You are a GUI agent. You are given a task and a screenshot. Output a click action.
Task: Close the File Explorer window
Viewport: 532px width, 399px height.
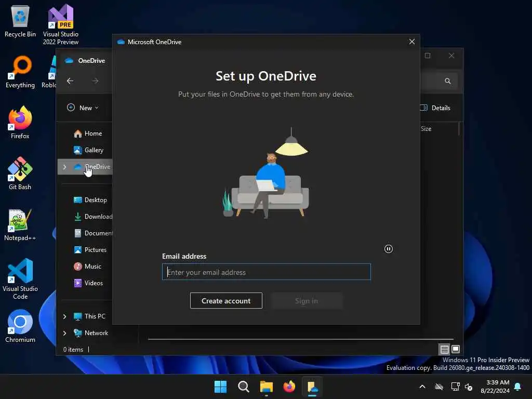[451, 56]
